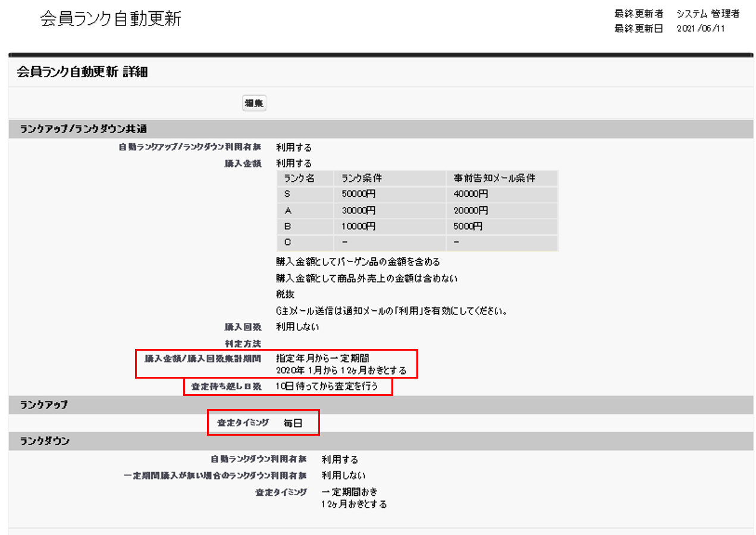Click the 毎日 assessment timing value
This screenshot has width=756, height=535.
(293, 423)
